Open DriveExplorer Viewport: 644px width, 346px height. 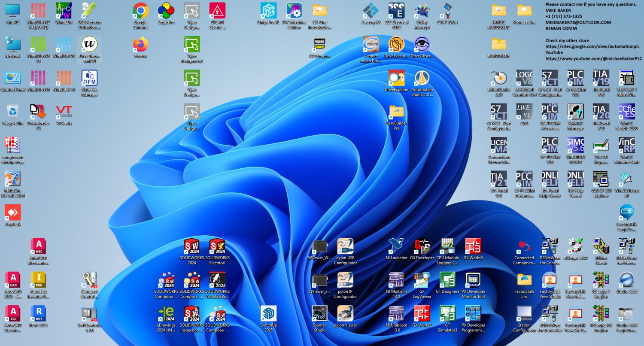397,81
